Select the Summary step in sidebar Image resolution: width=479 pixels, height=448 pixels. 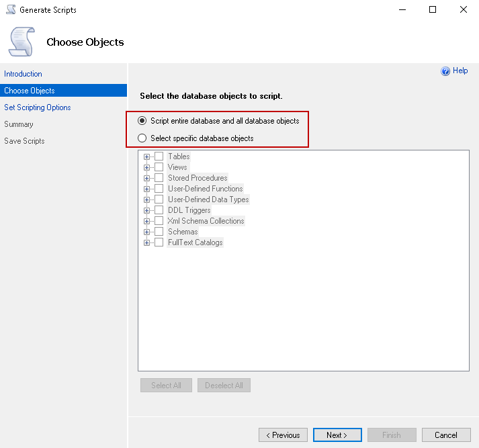click(x=19, y=124)
